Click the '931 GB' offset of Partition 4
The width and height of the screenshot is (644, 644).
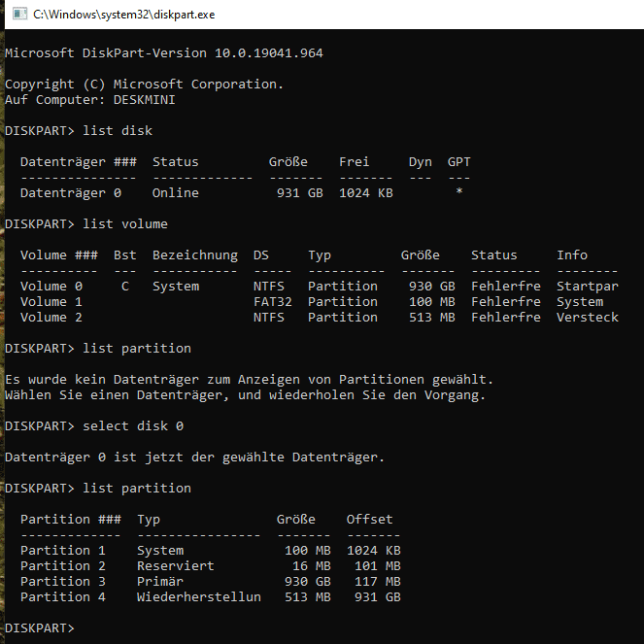pos(378,597)
